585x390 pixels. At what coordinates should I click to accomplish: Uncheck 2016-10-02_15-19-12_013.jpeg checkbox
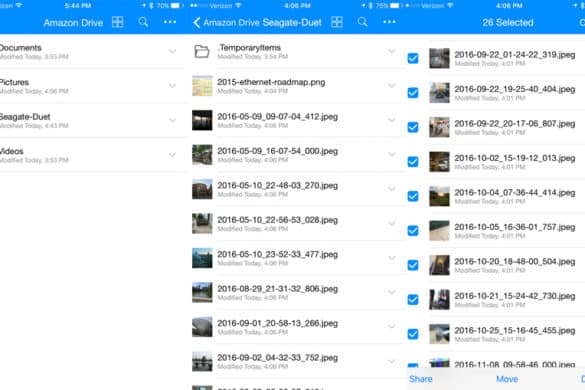(x=413, y=162)
